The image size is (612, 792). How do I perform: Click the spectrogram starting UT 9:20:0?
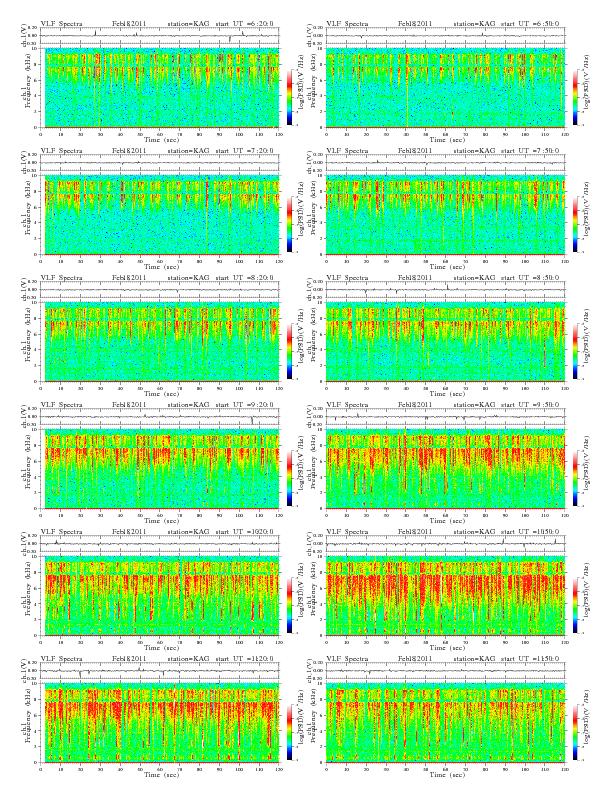click(160, 469)
